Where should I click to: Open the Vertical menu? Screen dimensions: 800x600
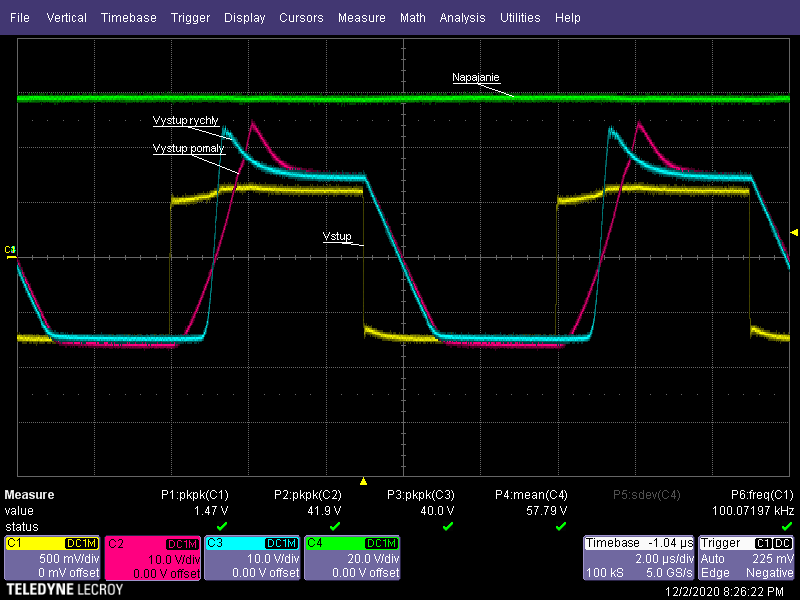tap(66, 18)
